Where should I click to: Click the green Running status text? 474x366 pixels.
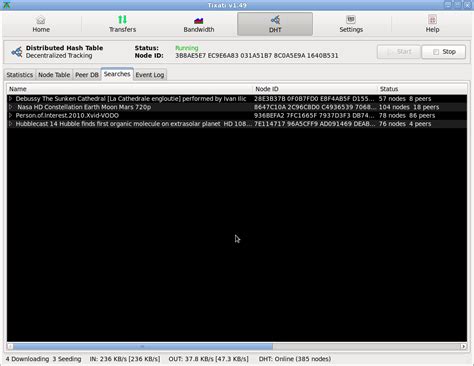(187, 48)
